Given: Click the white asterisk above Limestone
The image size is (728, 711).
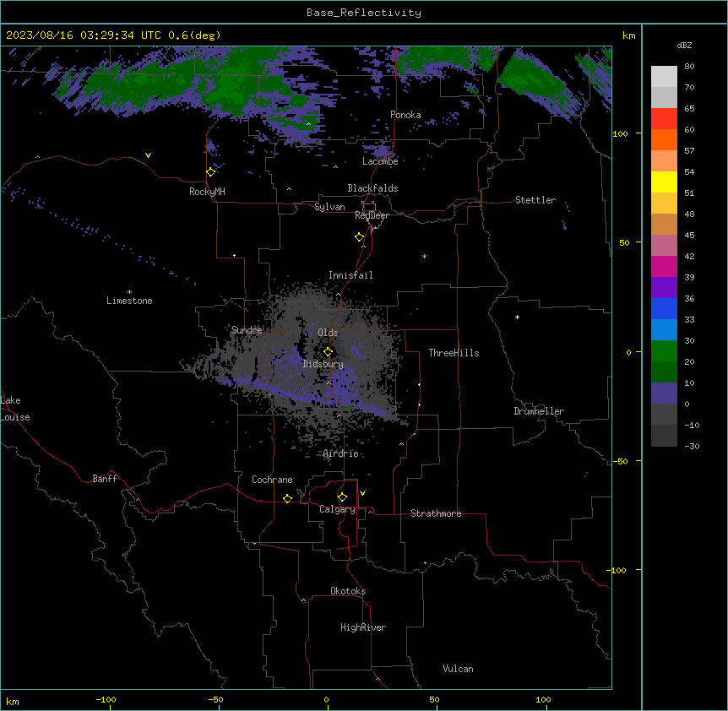Looking at the screenshot, I should click(x=129, y=292).
